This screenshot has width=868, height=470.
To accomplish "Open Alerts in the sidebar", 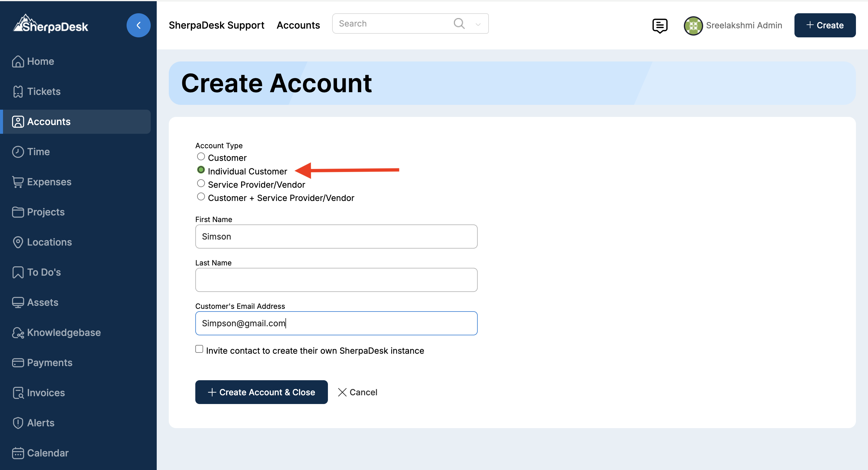I will pos(40,422).
